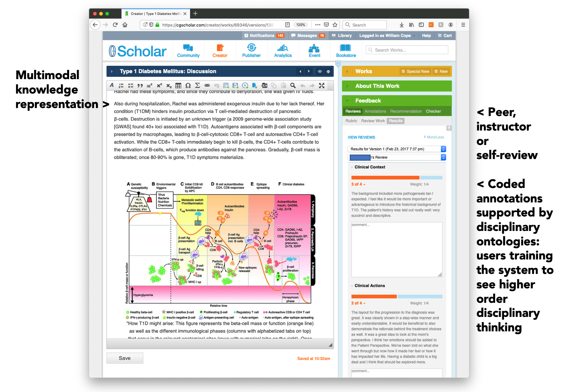Image resolution: width=571 pixels, height=392 pixels.
Task: Undo last edit in editor
Action: tap(303, 86)
